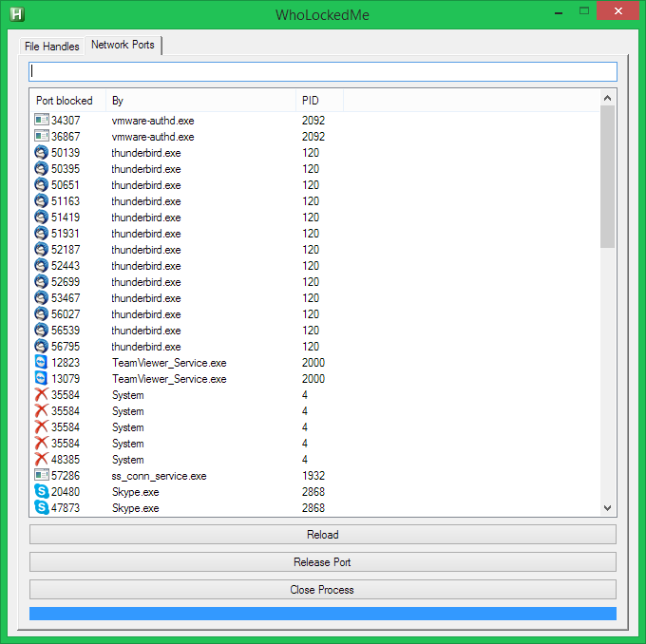This screenshot has width=646, height=644.
Task: Focus the search filter text field
Action: point(323,71)
